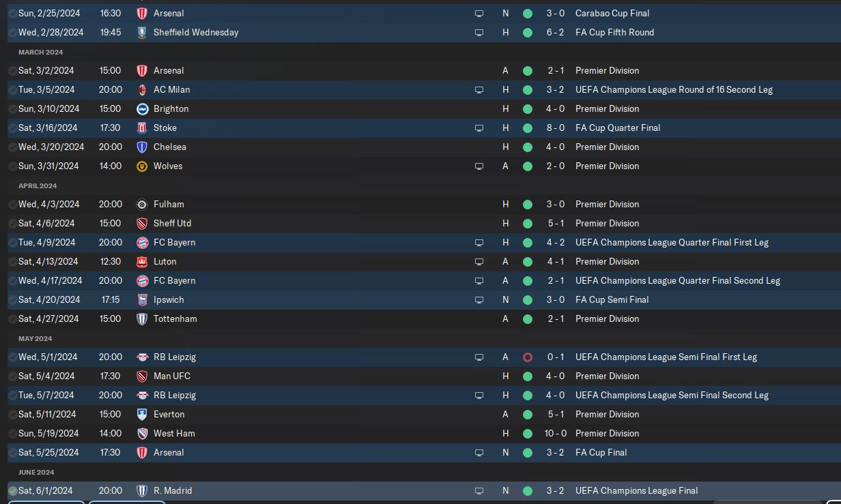This screenshot has height=504, width=841.
Task: Toggle the checkmark beside Sheffield Wednesday fixture
Action: pyautogui.click(x=12, y=32)
